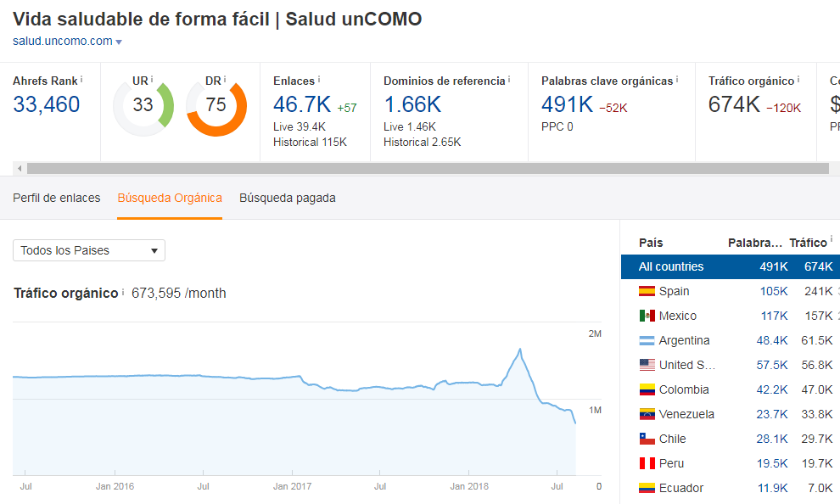Click the info icon beside Enlaces
The width and height of the screenshot is (840, 504).
coord(319,79)
